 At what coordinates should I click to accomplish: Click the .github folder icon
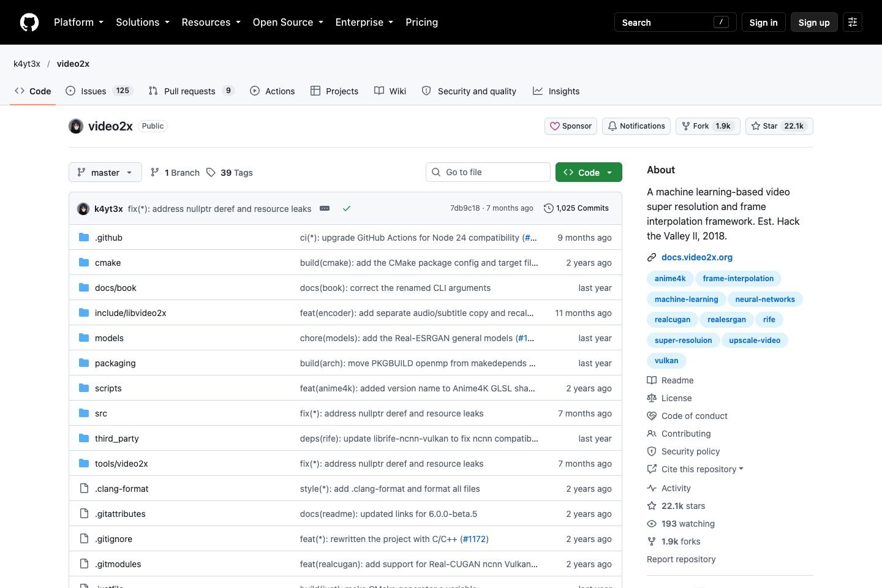coord(84,238)
